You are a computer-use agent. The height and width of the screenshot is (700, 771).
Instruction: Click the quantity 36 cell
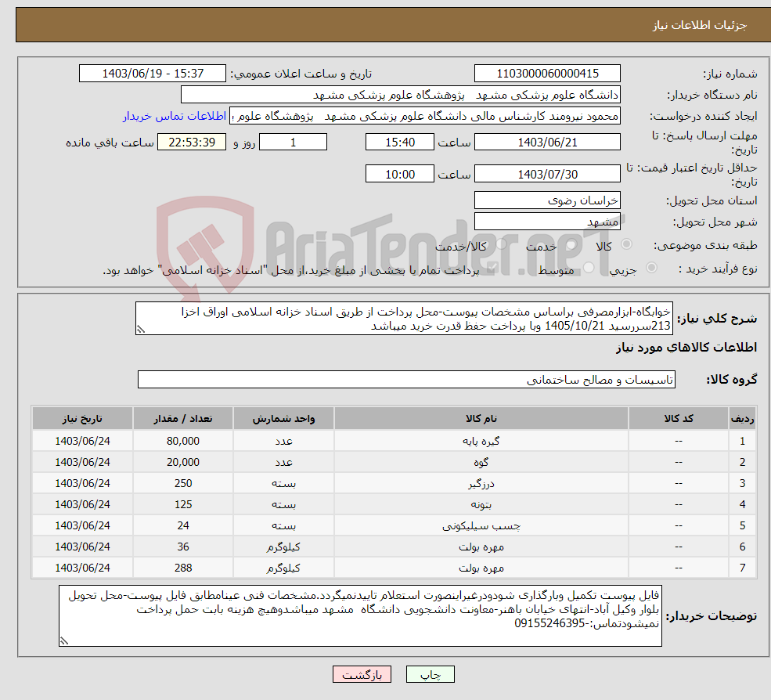183,547
